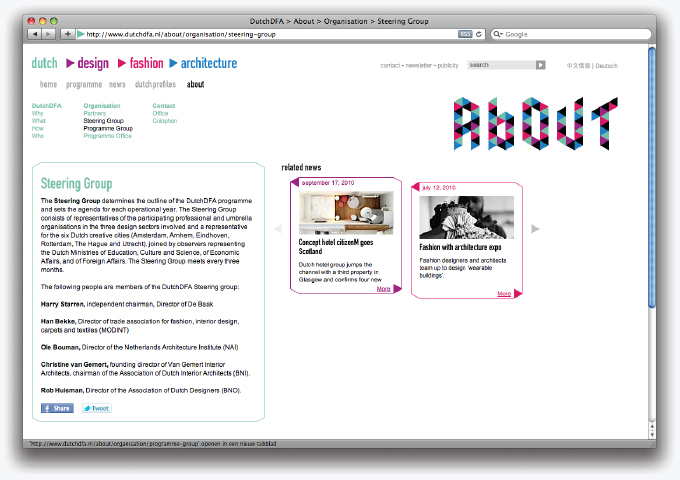Click the browser Back arrow button

(35, 34)
